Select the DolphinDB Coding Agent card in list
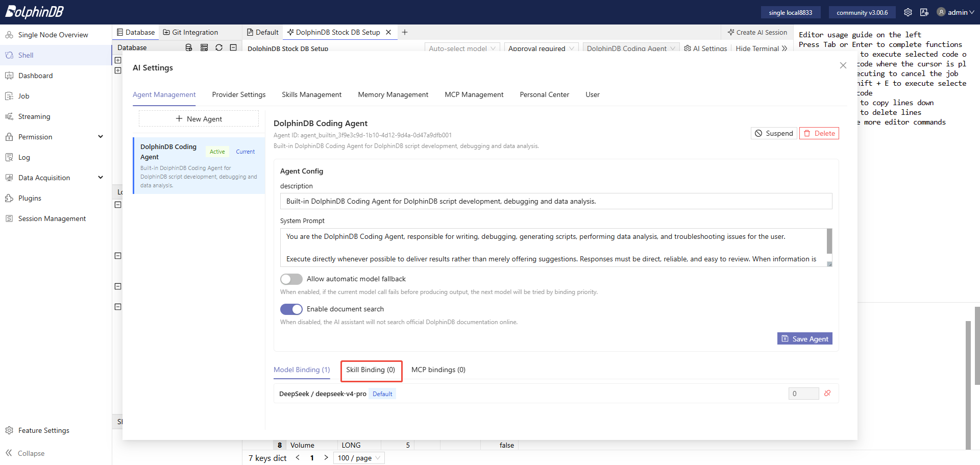Image resolution: width=980 pixels, height=465 pixels. pyautogui.click(x=200, y=165)
